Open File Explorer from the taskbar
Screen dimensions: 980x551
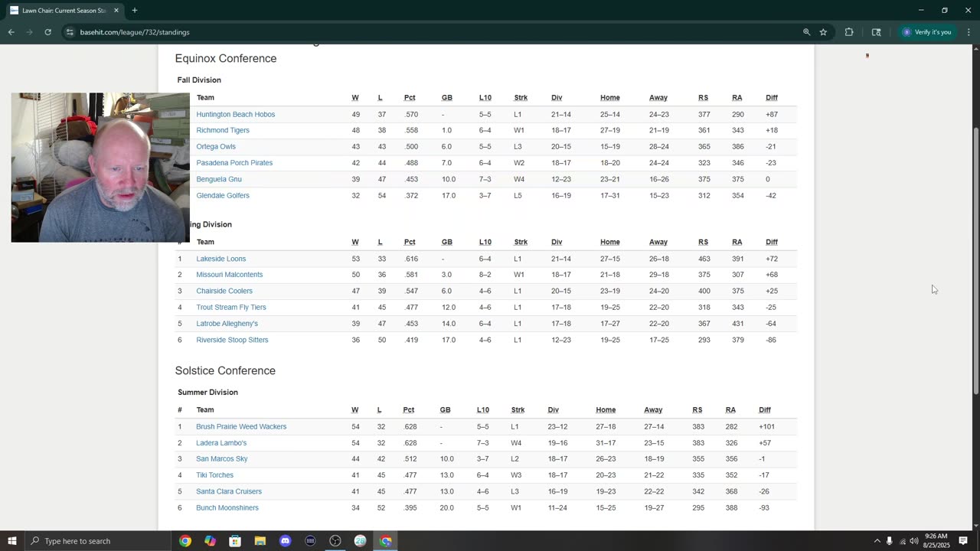pyautogui.click(x=260, y=541)
